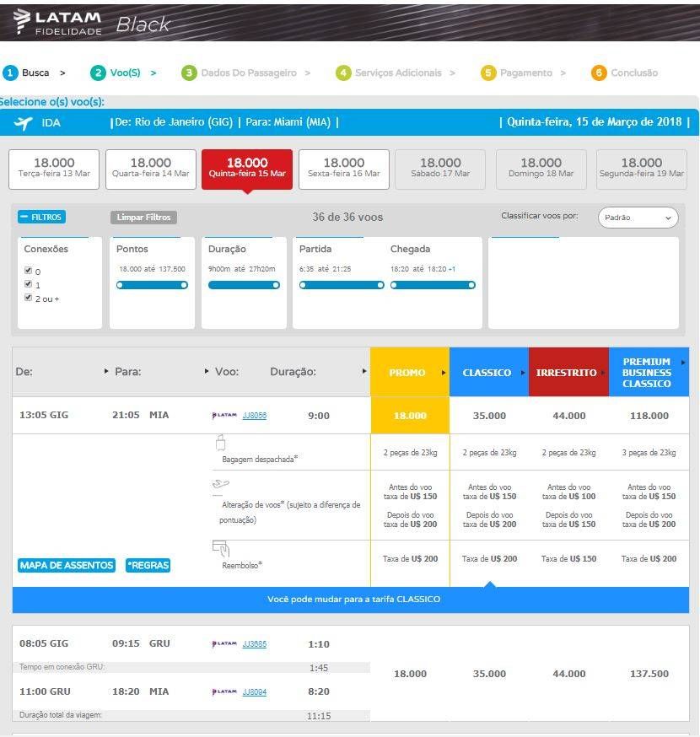Click step 4 Serviços Adicionais circle
Screen dimensions: 700x737
343,73
